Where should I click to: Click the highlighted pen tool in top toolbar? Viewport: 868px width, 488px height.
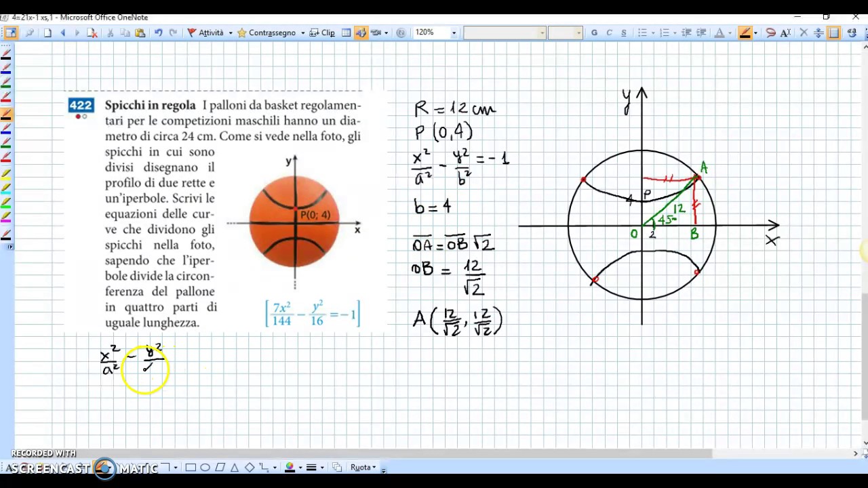pyautogui.click(x=745, y=33)
